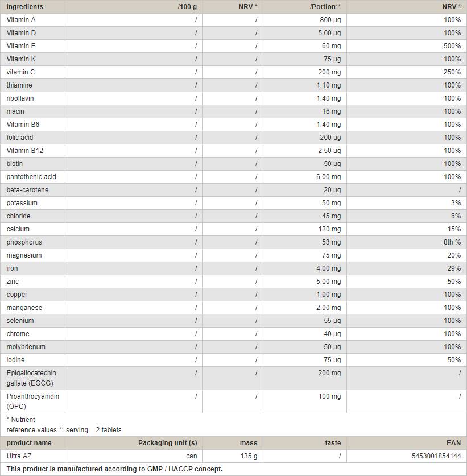This screenshot has width=467, height=476.
Task: Click the 'ingredients' column header
Action: point(24,7)
